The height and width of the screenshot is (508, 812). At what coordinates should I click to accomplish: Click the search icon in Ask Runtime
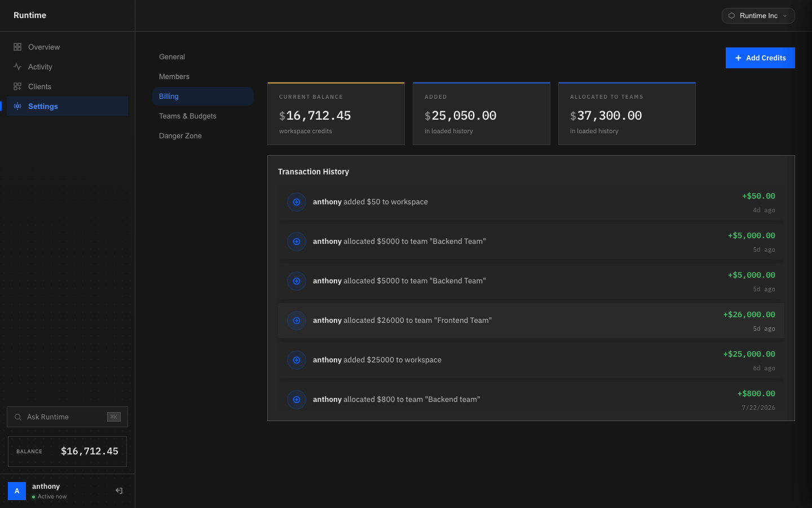(18, 417)
